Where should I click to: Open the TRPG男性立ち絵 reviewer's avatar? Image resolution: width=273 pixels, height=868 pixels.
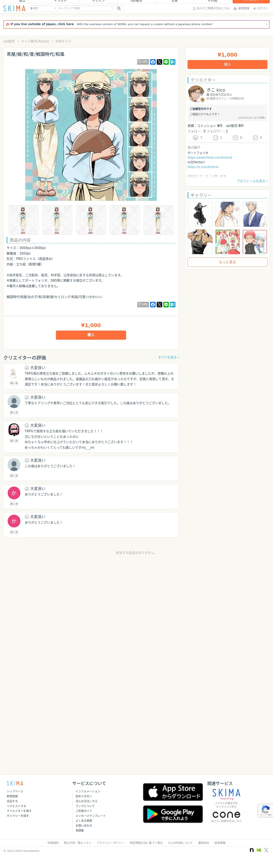click(14, 373)
